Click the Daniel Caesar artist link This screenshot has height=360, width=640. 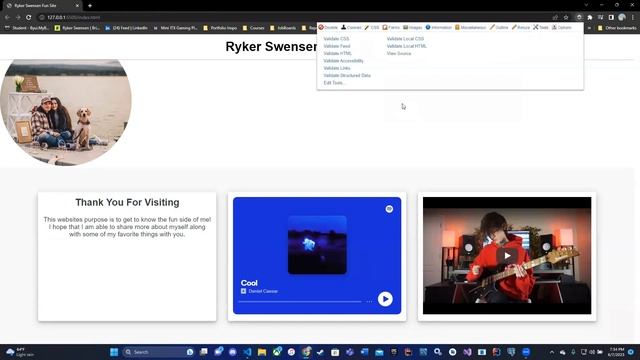point(263,291)
